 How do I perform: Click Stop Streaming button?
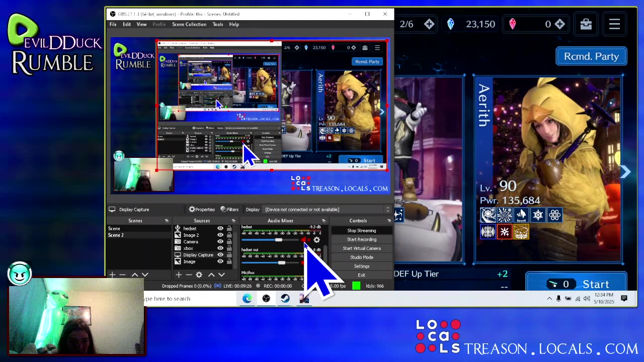(x=361, y=231)
